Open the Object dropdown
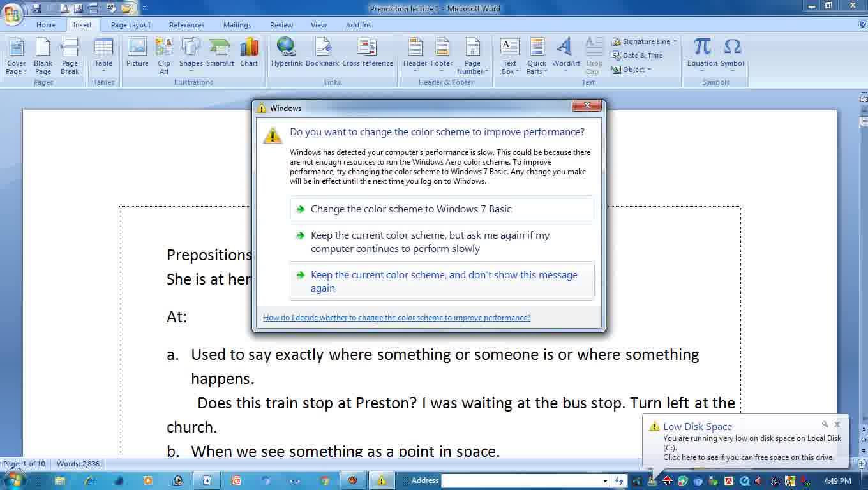This screenshot has height=490, width=868. coord(631,70)
